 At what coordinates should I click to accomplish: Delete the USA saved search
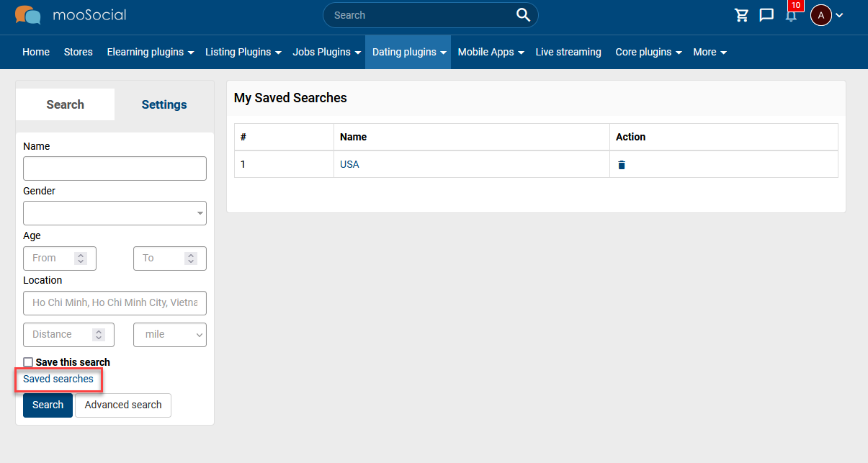tap(622, 165)
